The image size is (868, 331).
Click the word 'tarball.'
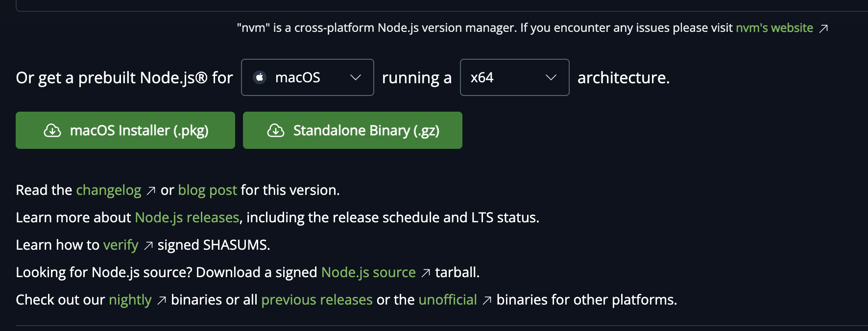tap(458, 272)
